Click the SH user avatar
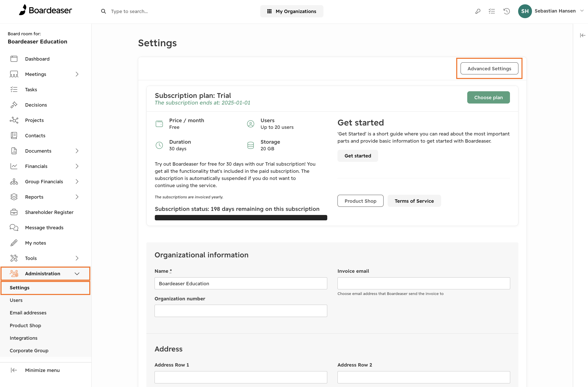 point(525,11)
